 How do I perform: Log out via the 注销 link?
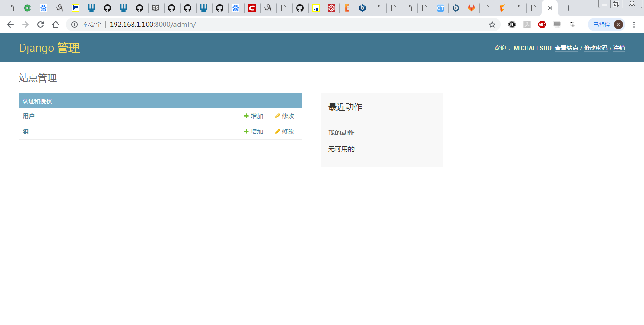coord(619,48)
